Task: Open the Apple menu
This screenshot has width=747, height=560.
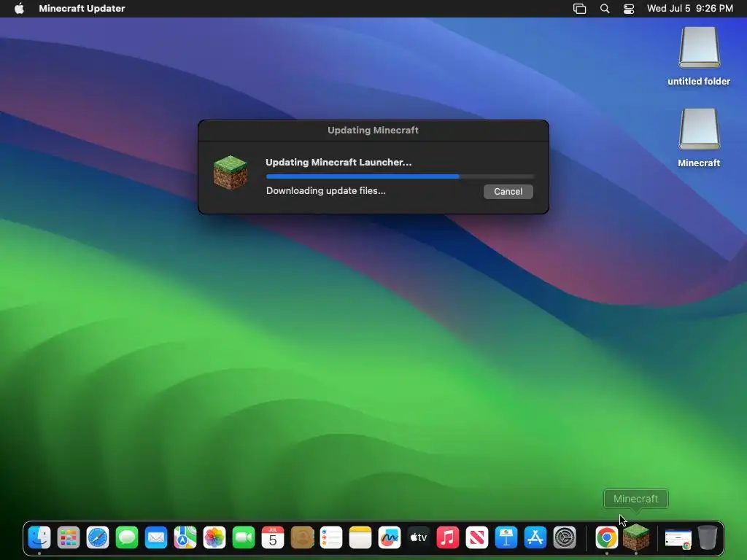Action: click(x=19, y=9)
